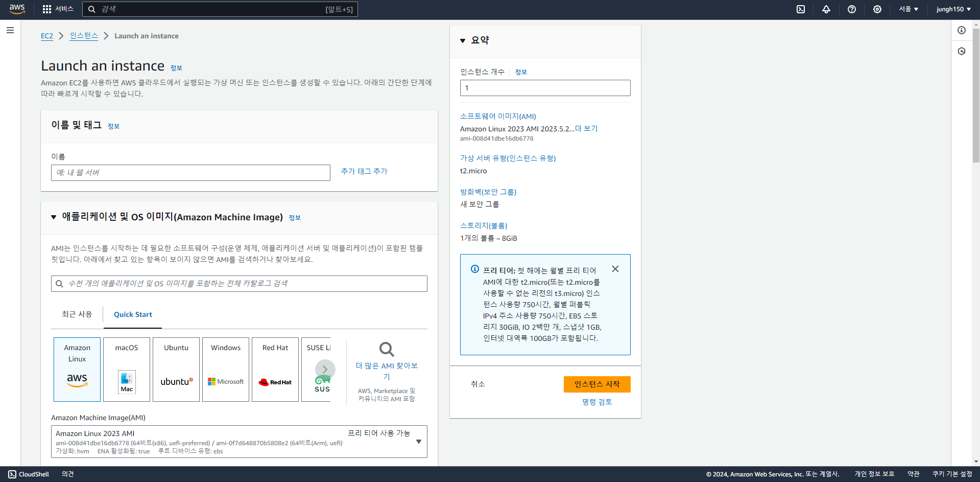Image resolution: width=980 pixels, height=482 pixels.
Task: Select the Ubuntu AMI tile
Action: (176, 370)
